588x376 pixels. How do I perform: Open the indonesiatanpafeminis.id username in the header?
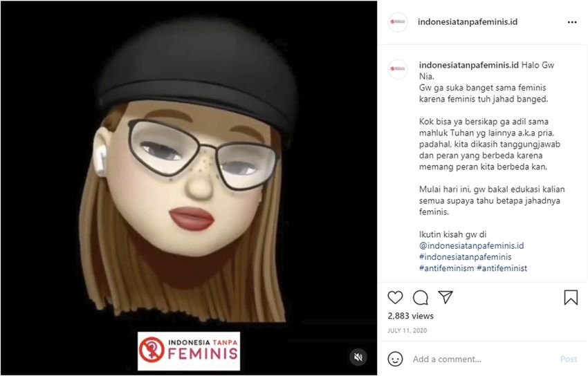click(468, 21)
